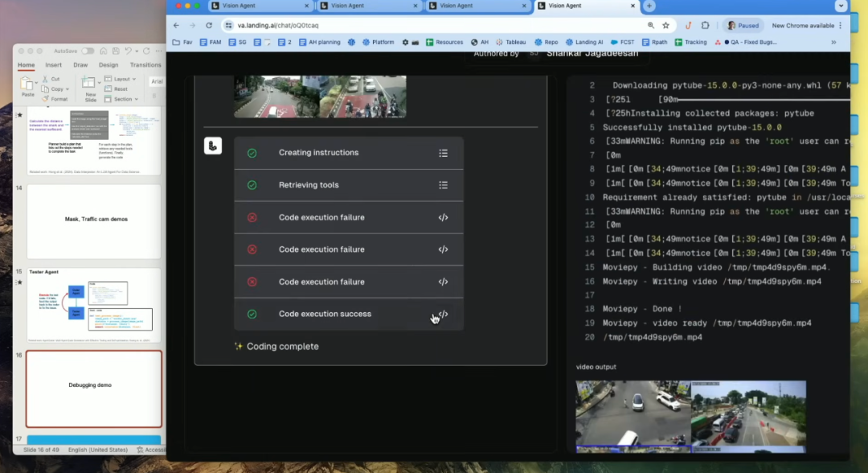Image resolution: width=868 pixels, height=473 pixels.
Task: Reload the page in Chrome
Action: (209, 25)
